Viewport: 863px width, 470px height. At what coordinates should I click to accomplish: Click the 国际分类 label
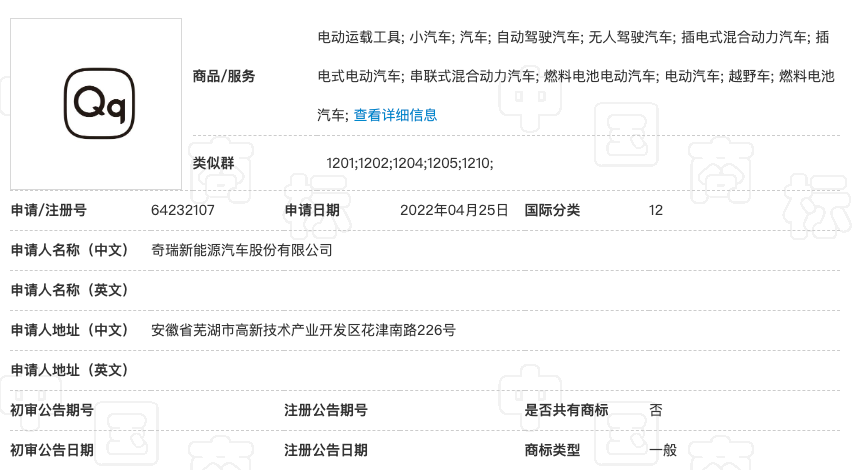coord(552,210)
